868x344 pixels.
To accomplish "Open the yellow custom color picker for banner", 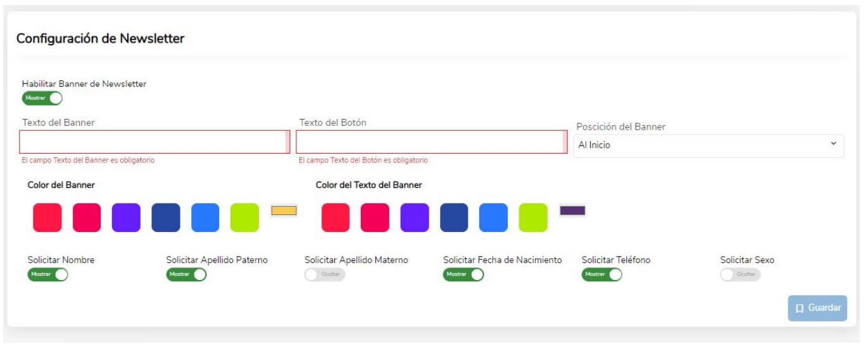I will [x=284, y=211].
